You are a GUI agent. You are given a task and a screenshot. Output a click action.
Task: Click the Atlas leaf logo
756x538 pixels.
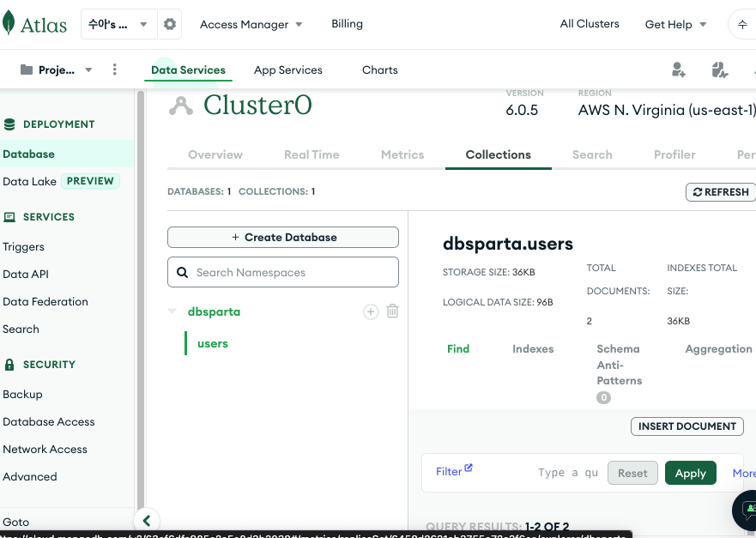tap(9, 23)
